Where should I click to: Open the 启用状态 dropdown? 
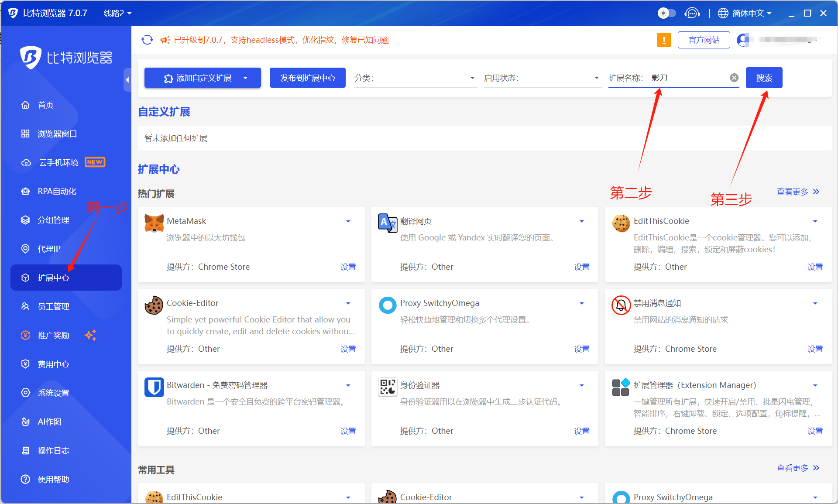pos(542,78)
